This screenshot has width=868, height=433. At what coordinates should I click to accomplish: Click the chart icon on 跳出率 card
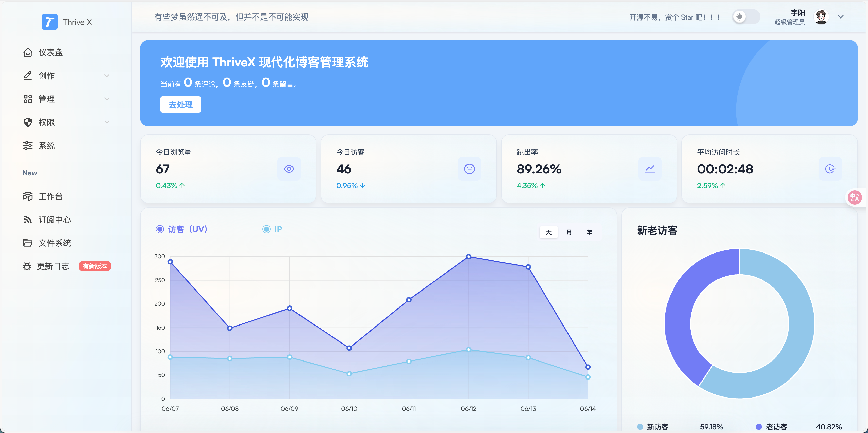pos(650,169)
